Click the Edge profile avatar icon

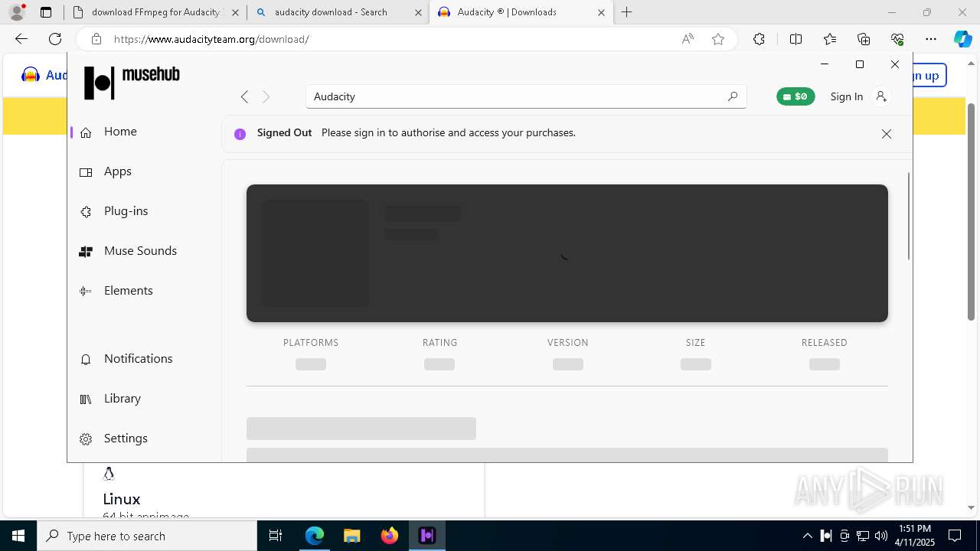tap(17, 12)
